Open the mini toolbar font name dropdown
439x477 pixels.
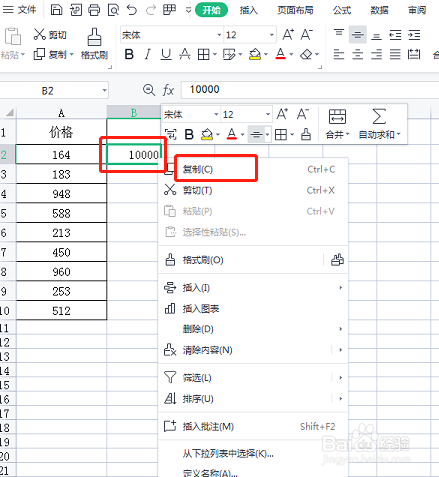tap(216, 114)
